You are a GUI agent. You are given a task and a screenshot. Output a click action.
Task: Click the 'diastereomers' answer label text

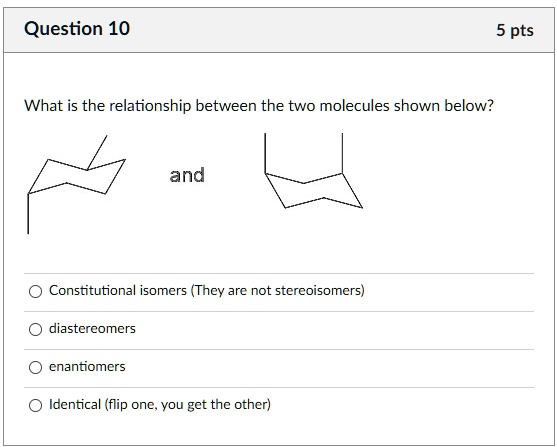[92, 329]
